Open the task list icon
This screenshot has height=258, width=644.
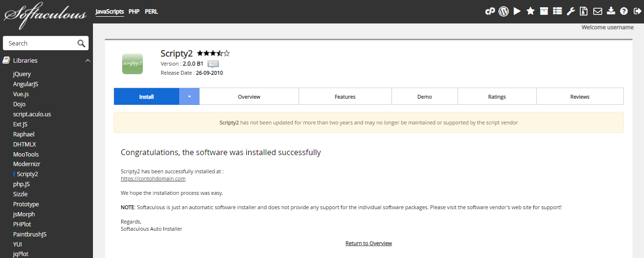(557, 11)
